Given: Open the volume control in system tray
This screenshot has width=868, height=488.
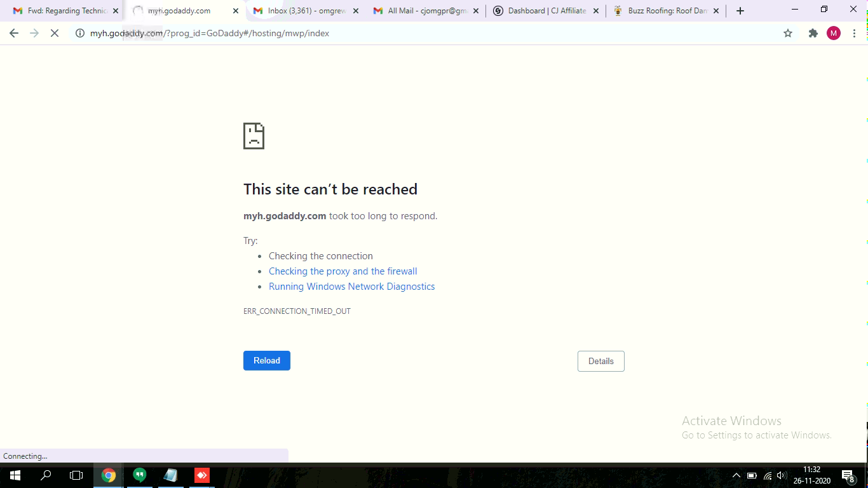Looking at the screenshot, I should 781,475.
